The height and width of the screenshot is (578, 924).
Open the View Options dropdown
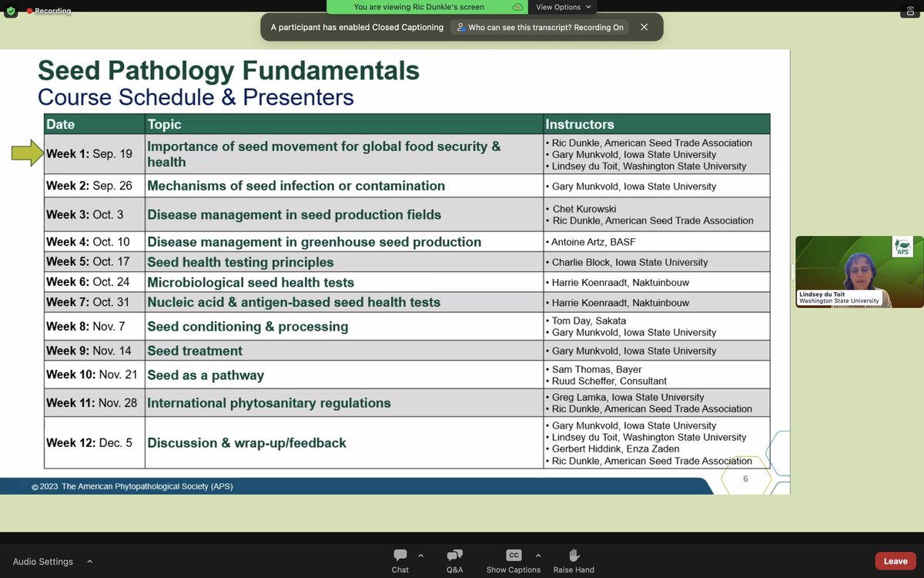click(564, 7)
